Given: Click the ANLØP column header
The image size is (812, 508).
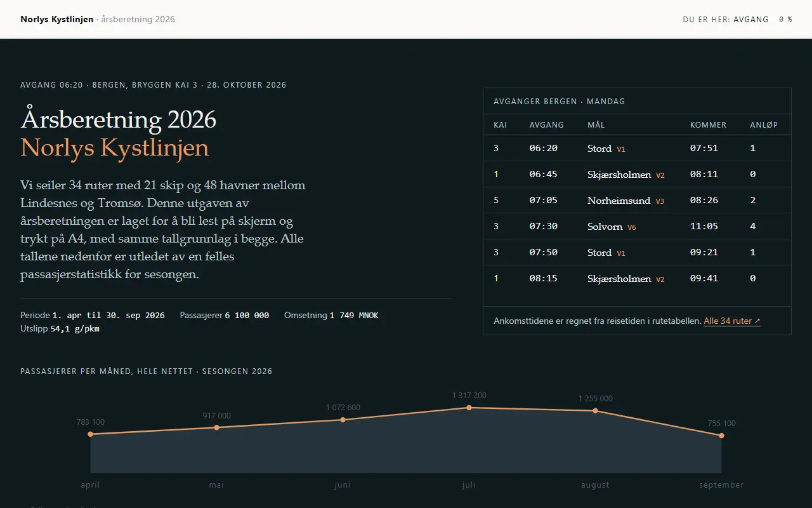Looking at the screenshot, I should (764, 124).
